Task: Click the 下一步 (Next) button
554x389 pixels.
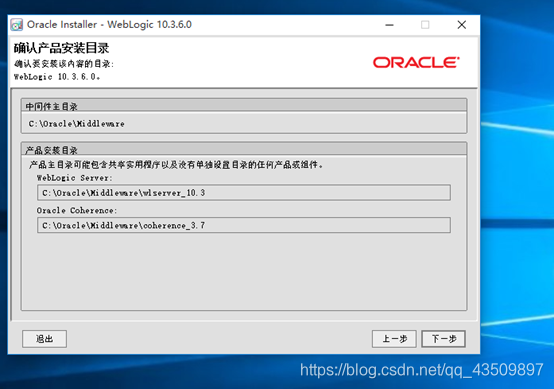Action: (443, 339)
